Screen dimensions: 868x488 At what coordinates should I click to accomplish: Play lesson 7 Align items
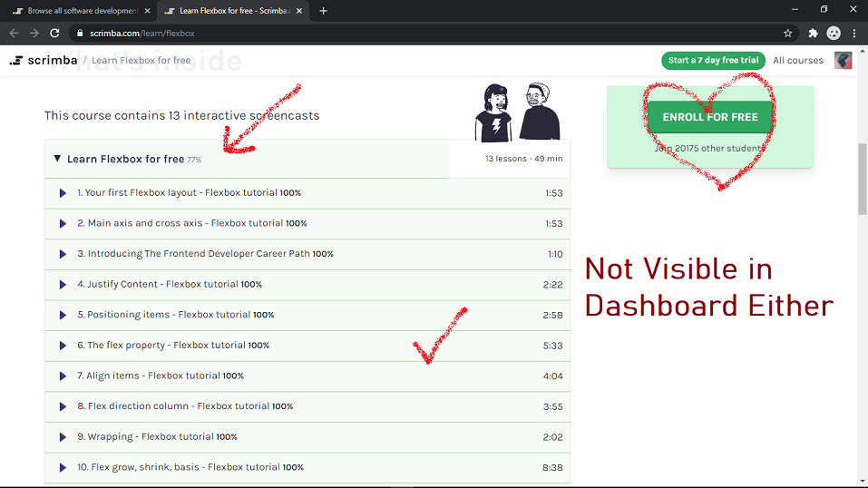pos(63,376)
